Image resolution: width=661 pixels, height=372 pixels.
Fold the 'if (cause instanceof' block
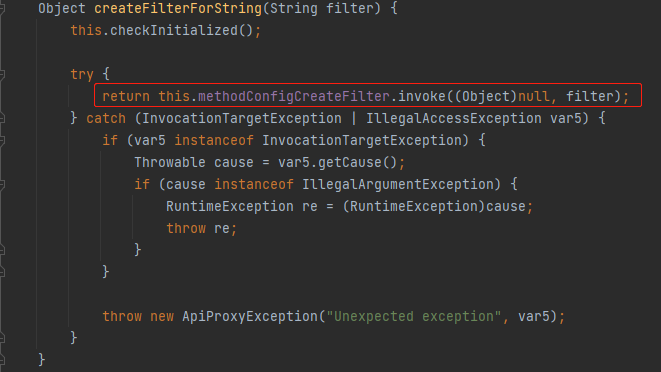click(x=2, y=184)
